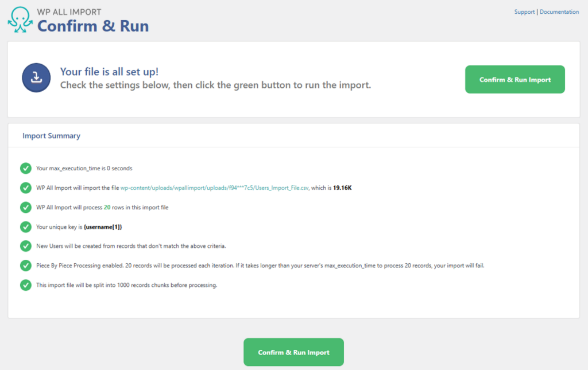Click checkmark beside the max_execution_time row
The image size is (588, 370).
click(x=25, y=168)
